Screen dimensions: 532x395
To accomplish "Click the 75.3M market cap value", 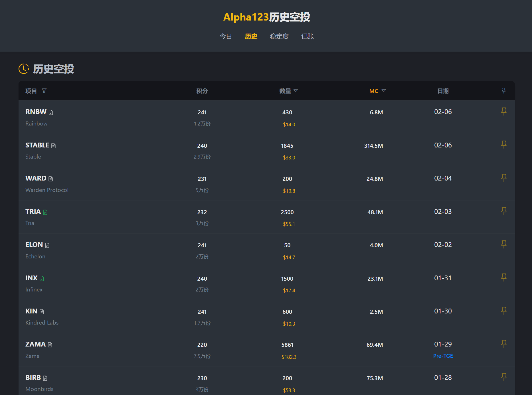I will point(375,378).
